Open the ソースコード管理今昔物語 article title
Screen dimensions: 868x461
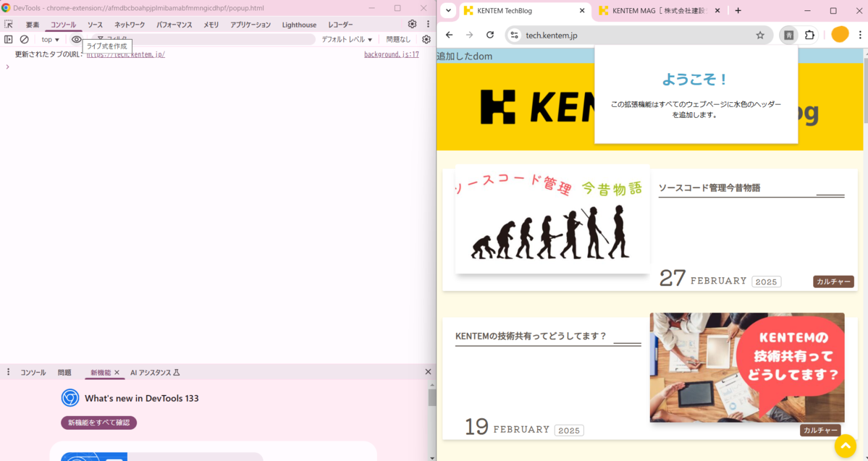click(709, 187)
